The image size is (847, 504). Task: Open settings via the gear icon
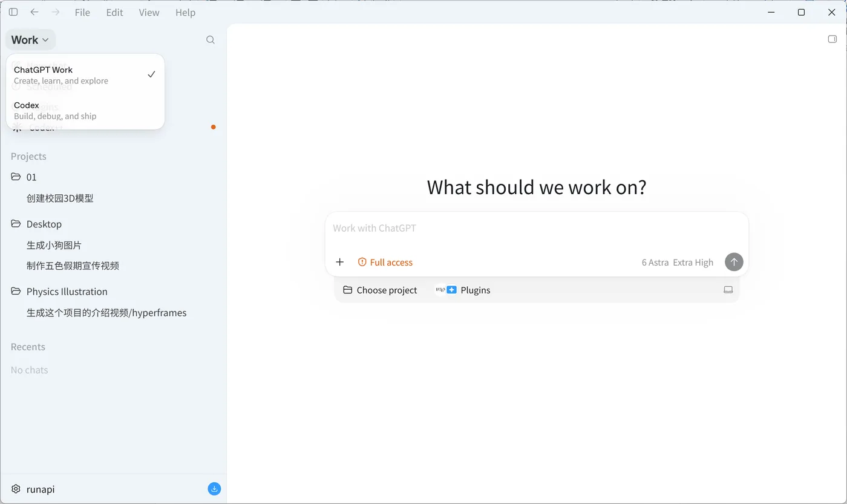[16, 489]
